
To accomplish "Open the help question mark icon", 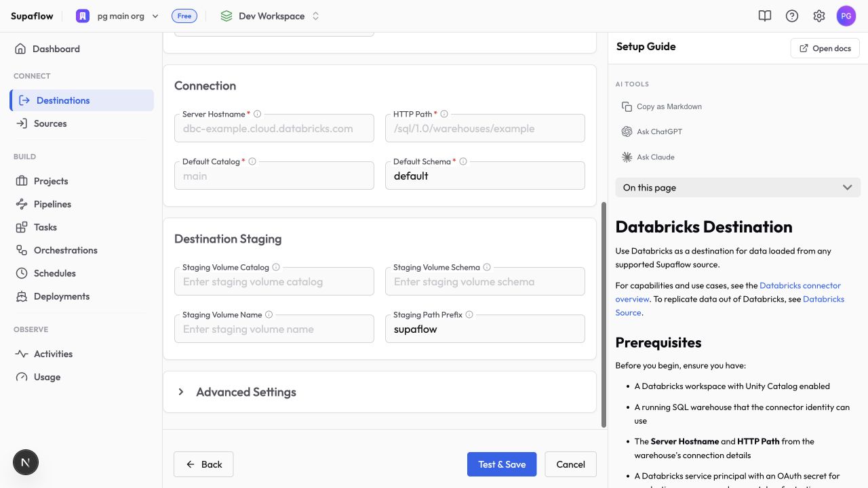I will (x=792, y=16).
